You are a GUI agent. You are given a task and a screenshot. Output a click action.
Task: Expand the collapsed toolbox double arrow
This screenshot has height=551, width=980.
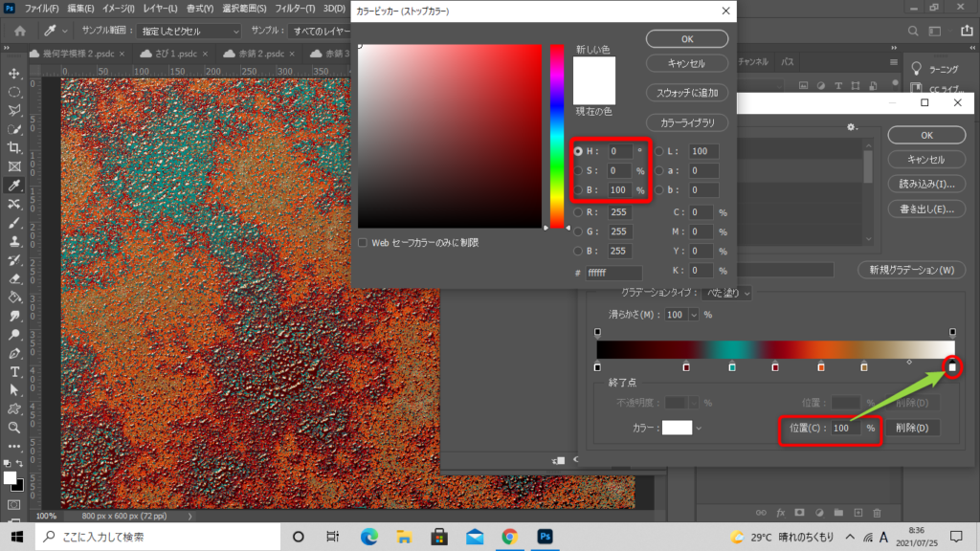point(7,48)
